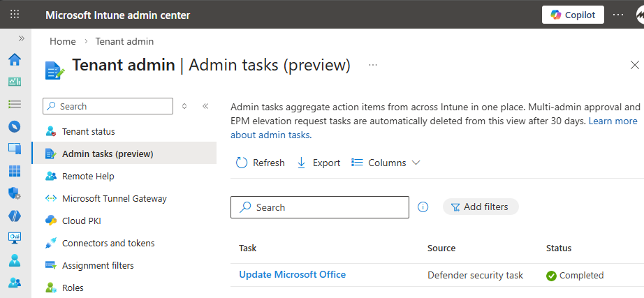This screenshot has width=644, height=298.
Task: Click the Add filters button
Action: 480,207
